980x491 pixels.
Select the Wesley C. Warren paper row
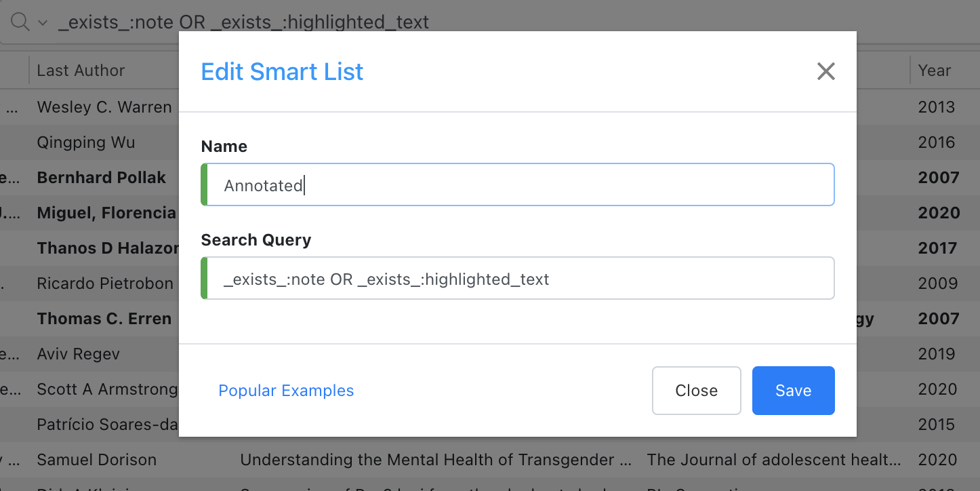[104, 106]
